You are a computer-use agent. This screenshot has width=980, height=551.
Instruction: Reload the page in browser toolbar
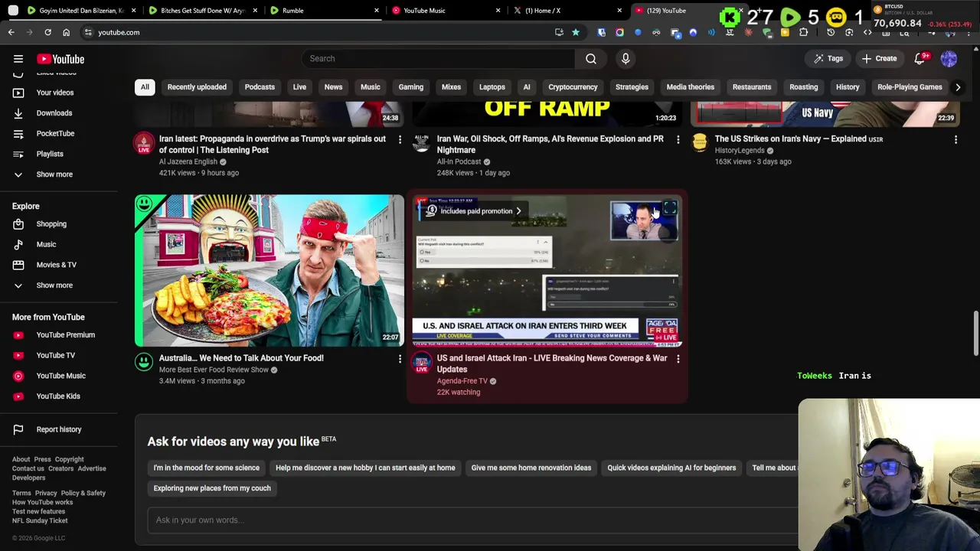click(47, 32)
